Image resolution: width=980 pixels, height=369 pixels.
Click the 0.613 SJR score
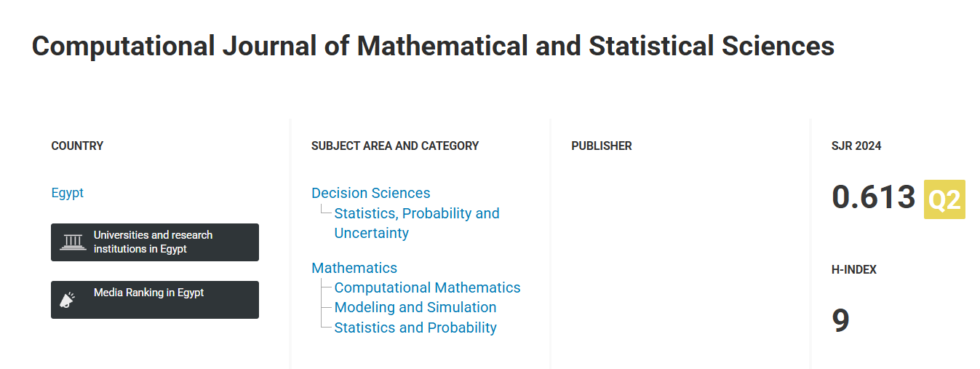pos(873,197)
